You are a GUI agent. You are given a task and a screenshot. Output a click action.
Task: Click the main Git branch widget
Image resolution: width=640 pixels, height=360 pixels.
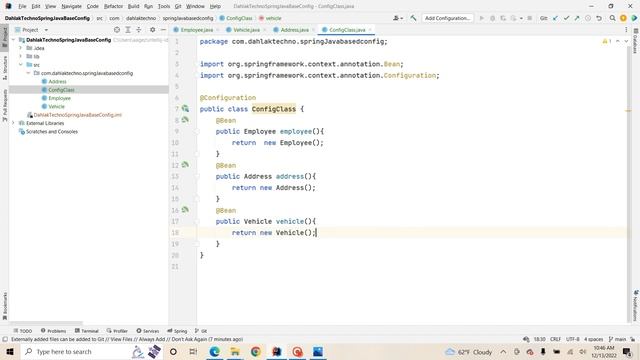click(617, 339)
